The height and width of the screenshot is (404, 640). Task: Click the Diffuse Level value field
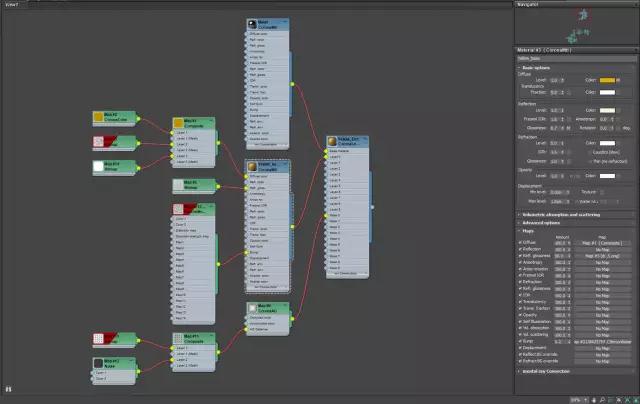point(554,80)
